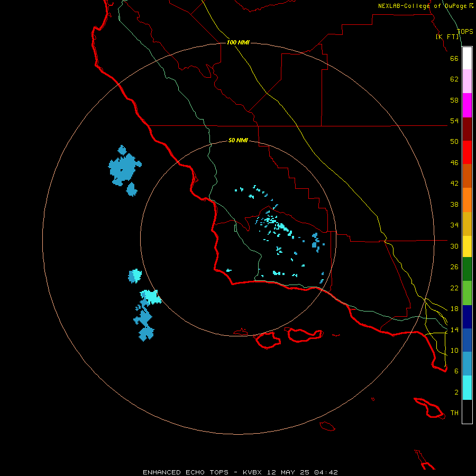The height and width of the screenshot is (476, 476).
Task: Click the cyan legend swatch
Action: click(467, 388)
